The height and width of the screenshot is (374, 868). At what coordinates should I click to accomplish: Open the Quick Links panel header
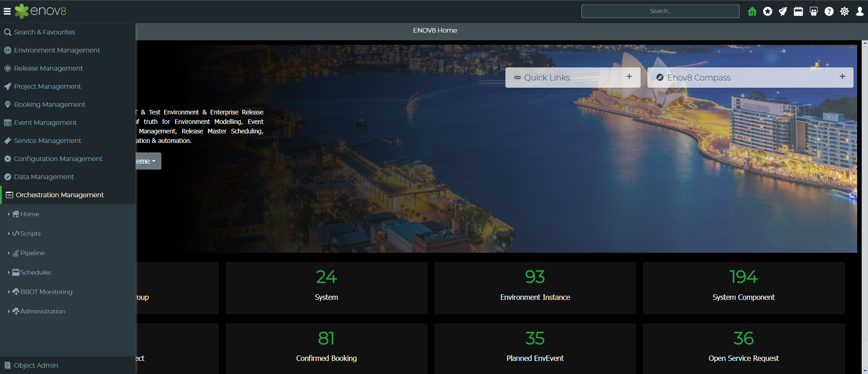[573, 77]
